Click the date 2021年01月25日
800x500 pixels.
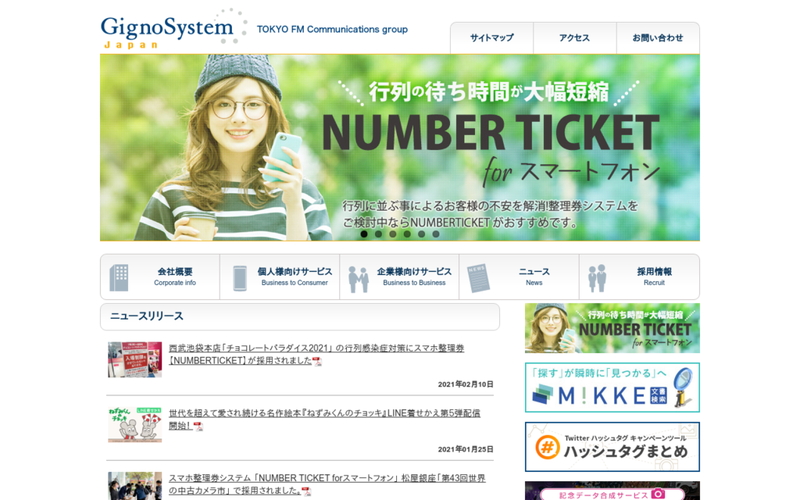pos(465,449)
